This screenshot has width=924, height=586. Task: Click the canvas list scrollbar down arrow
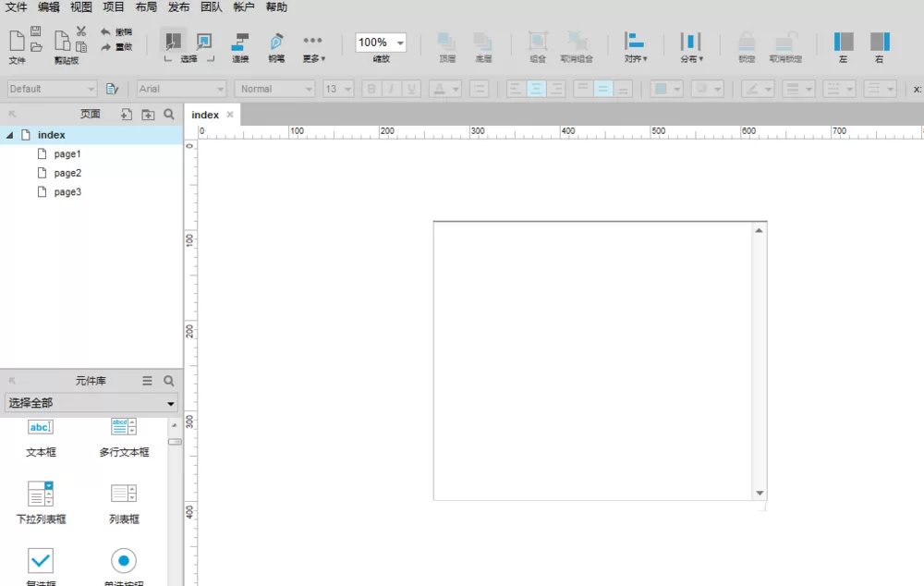[x=760, y=493]
